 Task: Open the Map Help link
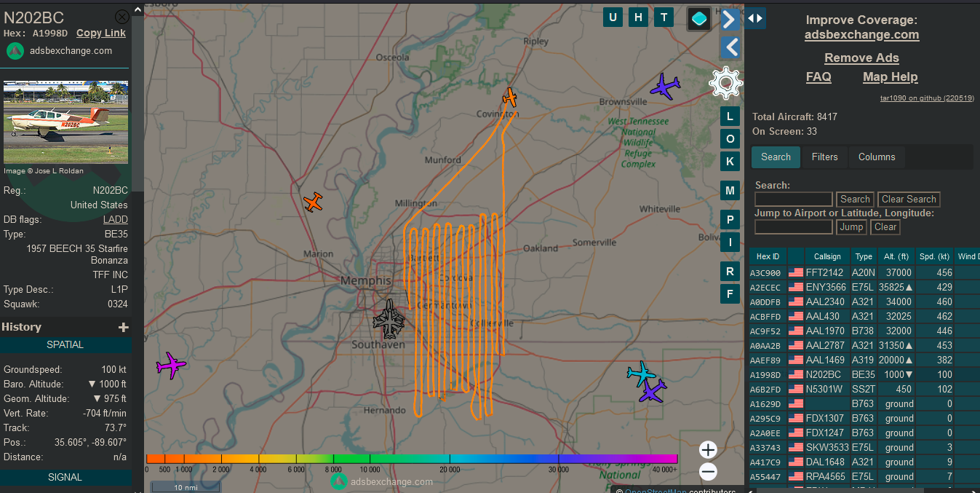click(x=890, y=76)
